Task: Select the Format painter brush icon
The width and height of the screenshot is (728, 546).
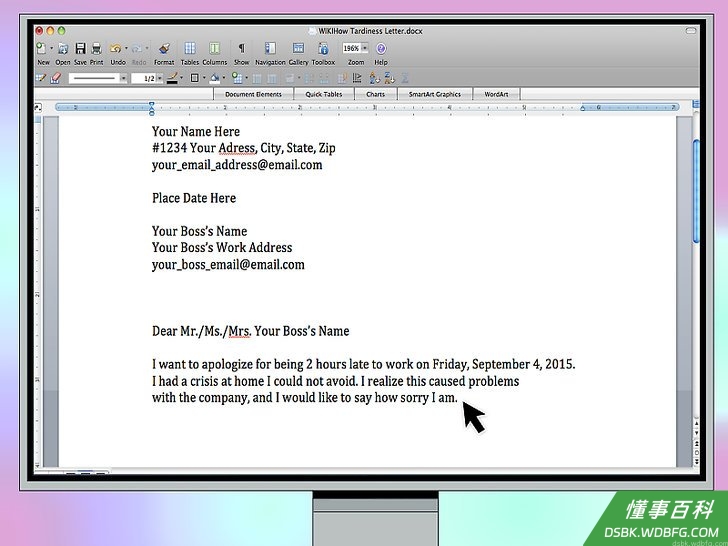Action: [x=164, y=48]
